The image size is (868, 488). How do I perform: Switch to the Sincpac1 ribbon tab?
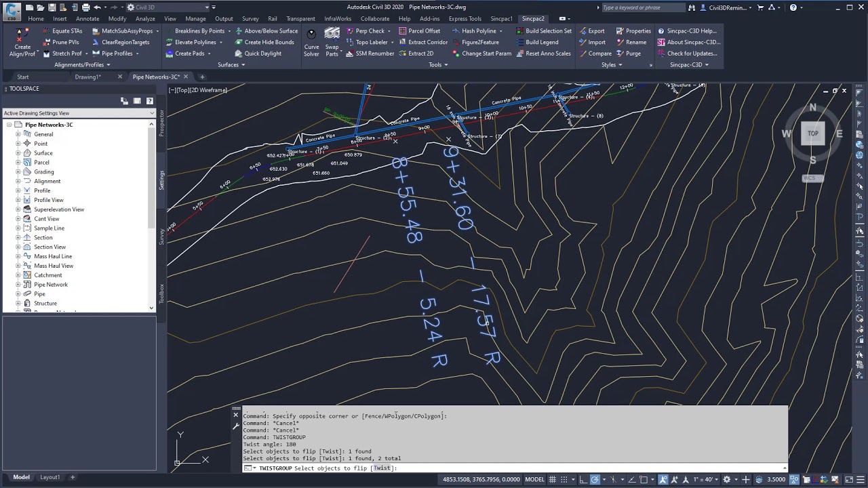pyautogui.click(x=501, y=19)
